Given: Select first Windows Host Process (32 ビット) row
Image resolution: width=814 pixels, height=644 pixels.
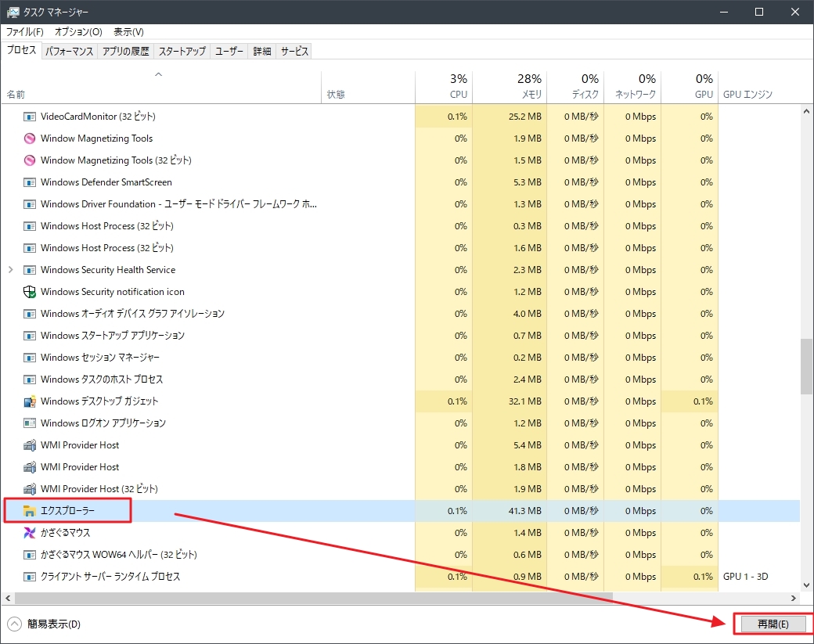Looking at the screenshot, I should click(x=400, y=226).
